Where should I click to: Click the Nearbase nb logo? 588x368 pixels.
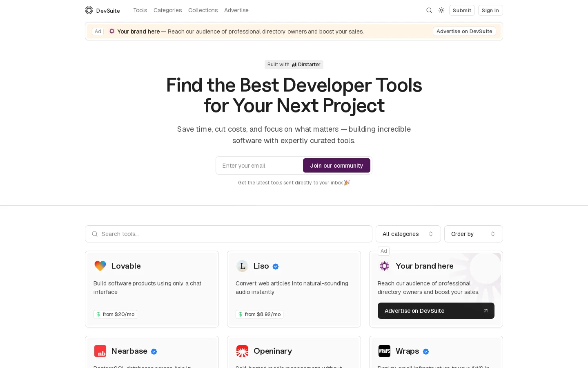point(100,351)
